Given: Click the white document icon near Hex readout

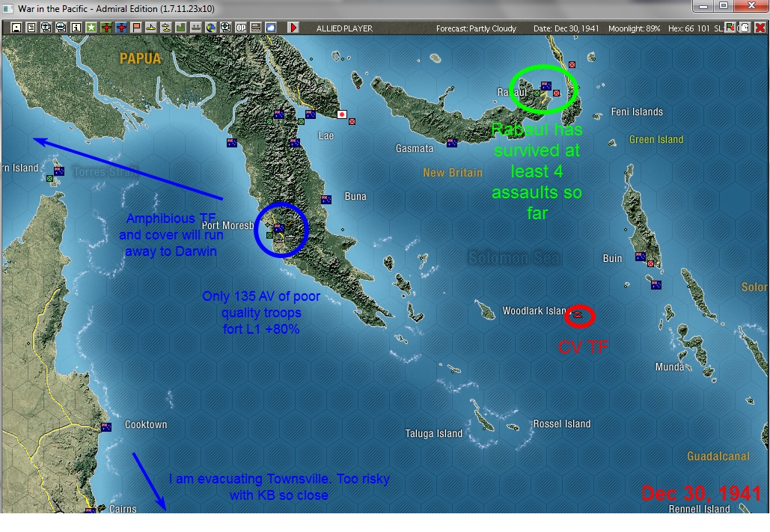Looking at the screenshot, I should click(745, 28).
